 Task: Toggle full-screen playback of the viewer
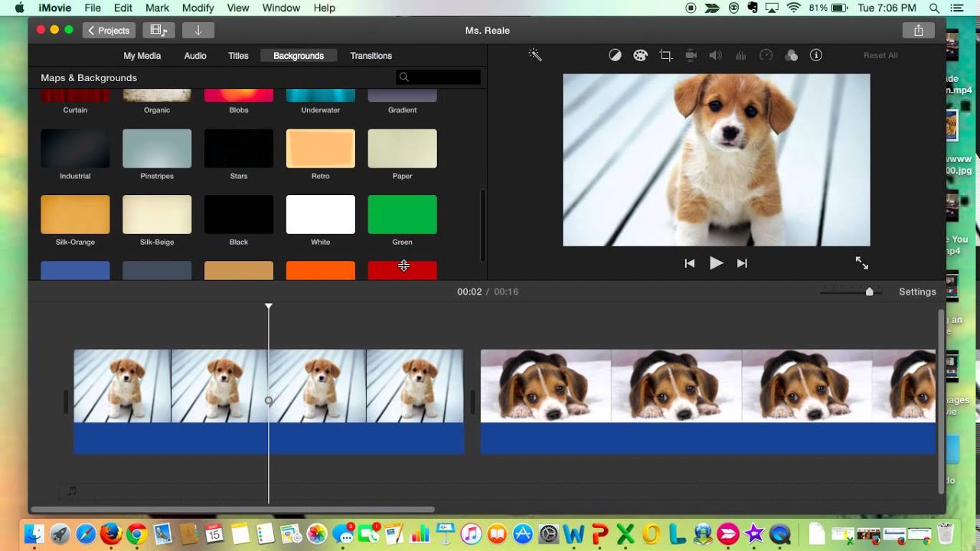pos(861,263)
